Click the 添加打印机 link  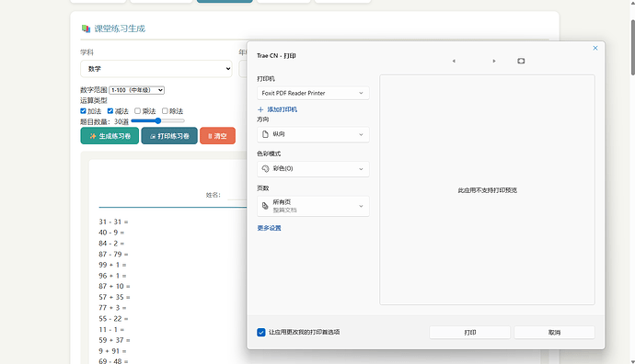pos(282,109)
